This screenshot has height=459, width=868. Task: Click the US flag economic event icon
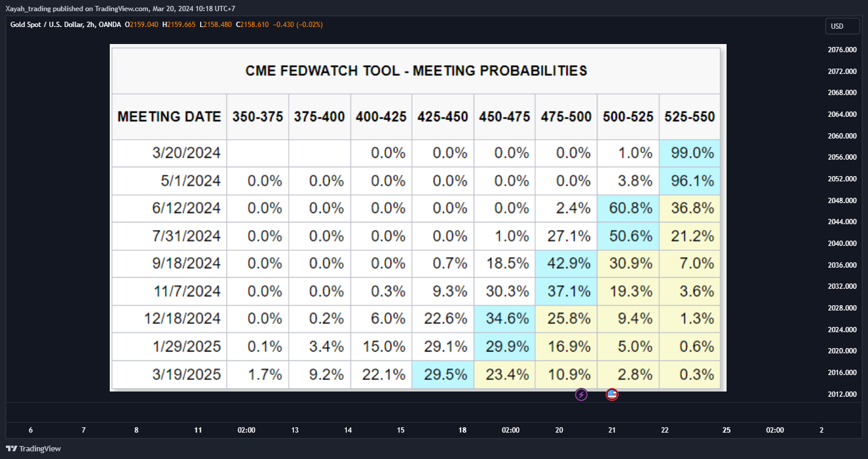(x=612, y=394)
